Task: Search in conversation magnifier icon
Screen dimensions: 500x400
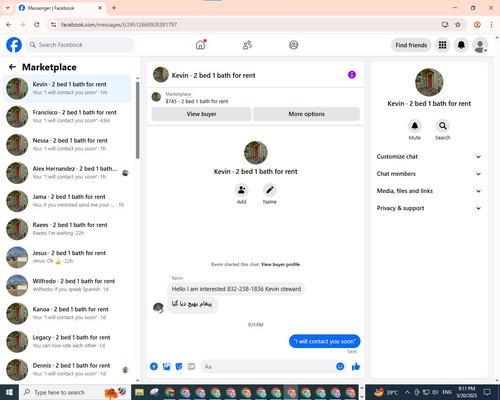Action: (443, 126)
